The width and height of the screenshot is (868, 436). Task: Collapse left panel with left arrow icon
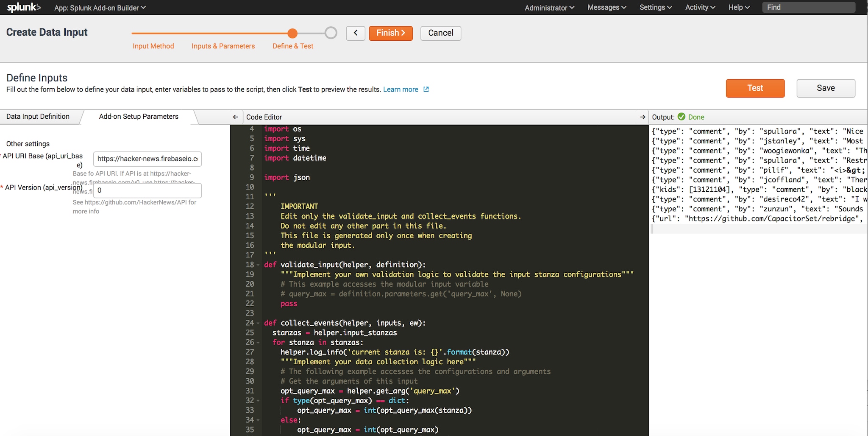pyautogui.click(x=235, y=117)
